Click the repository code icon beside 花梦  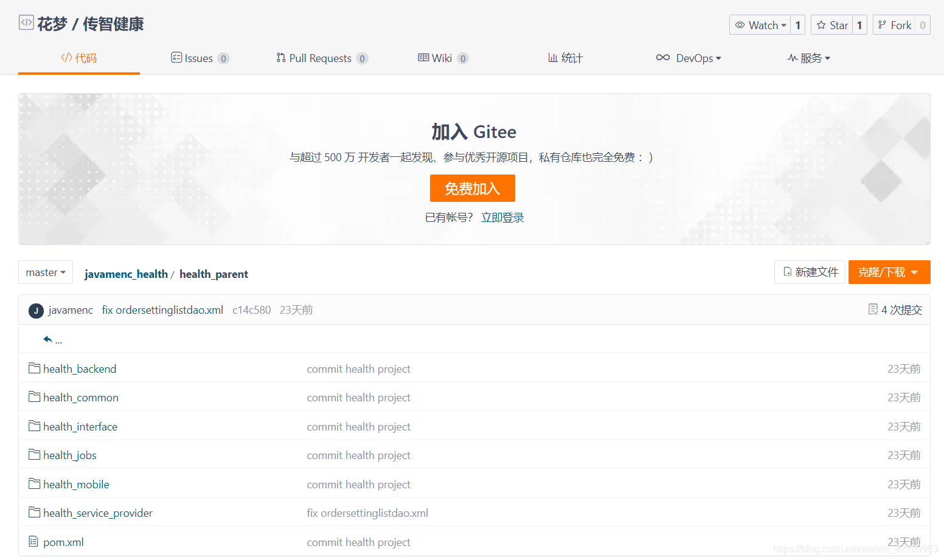pos(26,23)
